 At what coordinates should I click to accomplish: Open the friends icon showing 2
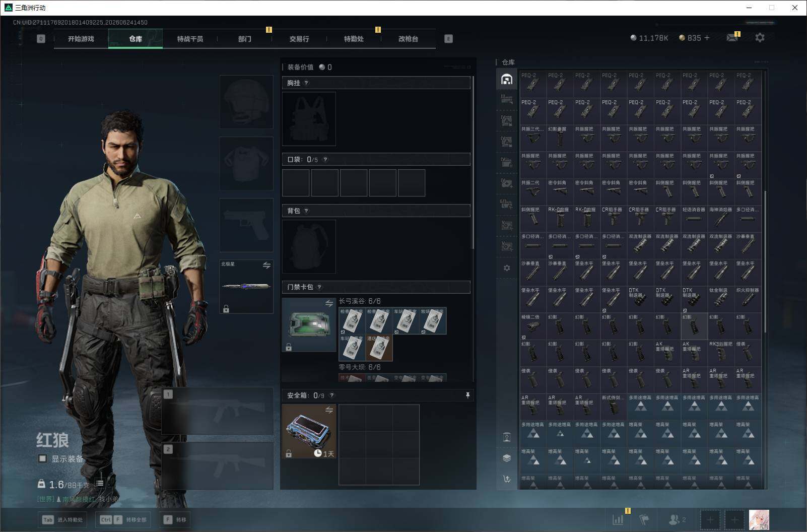(677, 519)
